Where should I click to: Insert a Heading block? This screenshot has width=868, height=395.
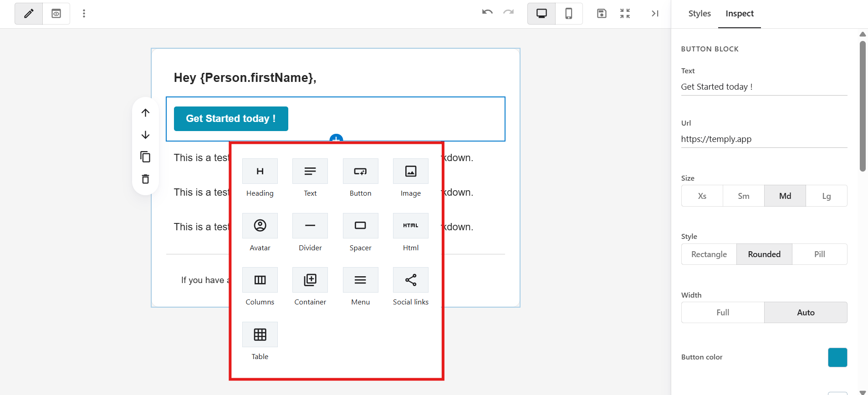point(260,178)
